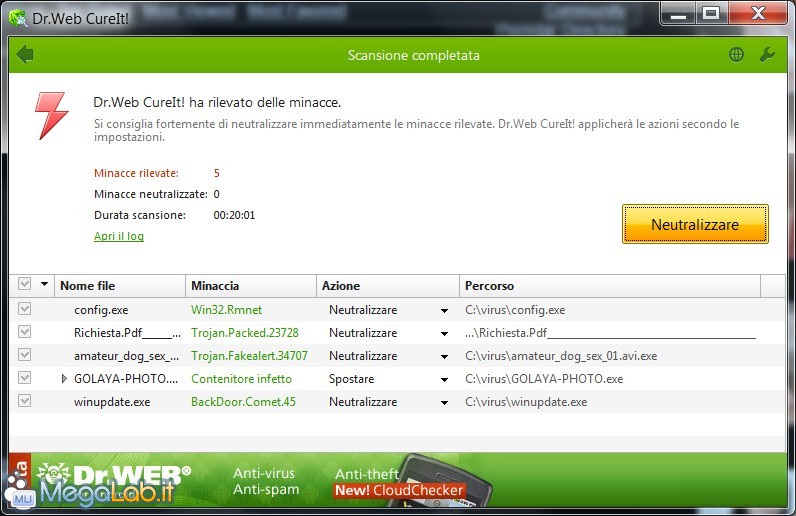Sort by the Percorso column
Viewport: 796px width, 516px height.
(610, 286)
